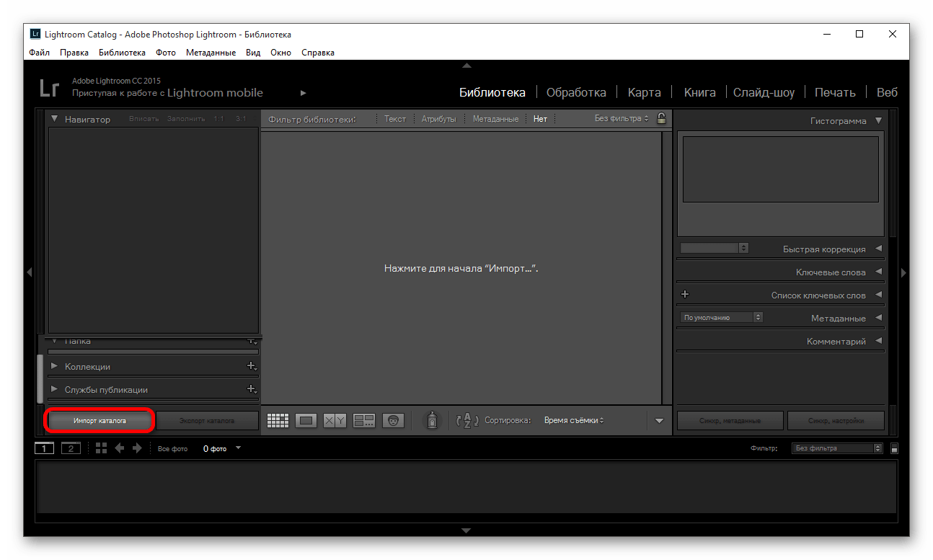Add a new collection with plus icon
This screenshot has height=560, width=933.
point(251,366)
